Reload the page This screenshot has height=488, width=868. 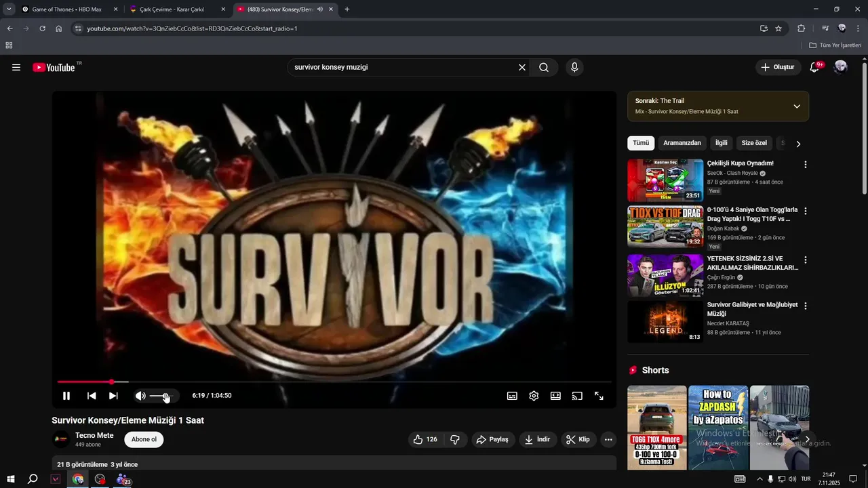click(x=42, y=28)
